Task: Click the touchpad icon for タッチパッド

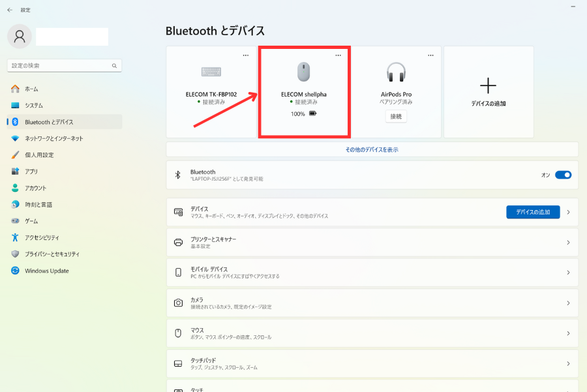Action: 178,363
